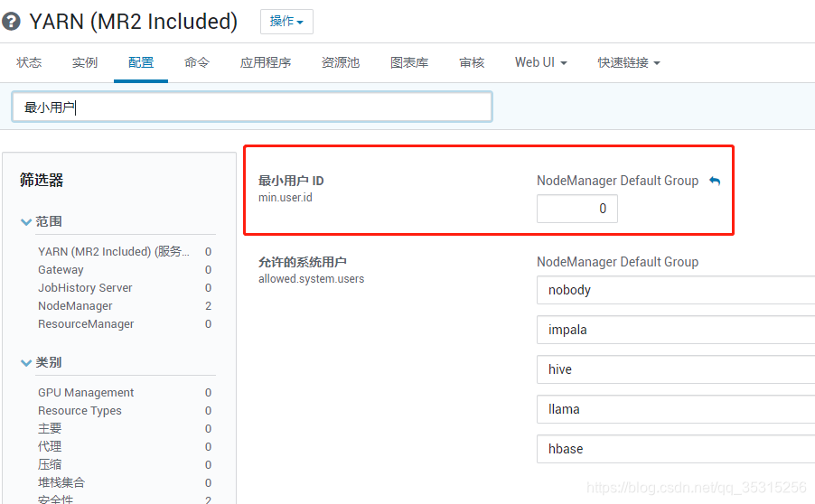Viewport: 815px width, 504px height.
Task: Filter category by 堆栈集合
Action: tap(61, 482)
